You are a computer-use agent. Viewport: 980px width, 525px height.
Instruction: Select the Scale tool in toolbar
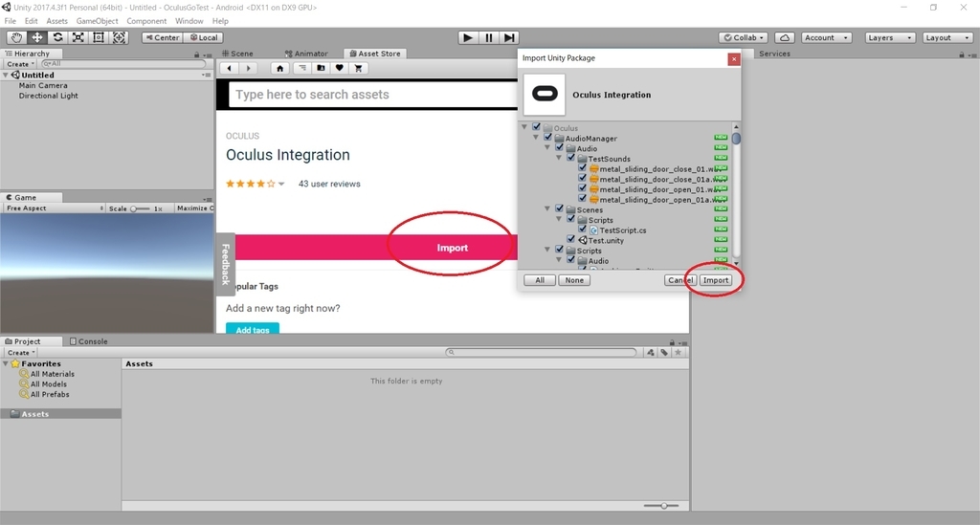(78, 37)
